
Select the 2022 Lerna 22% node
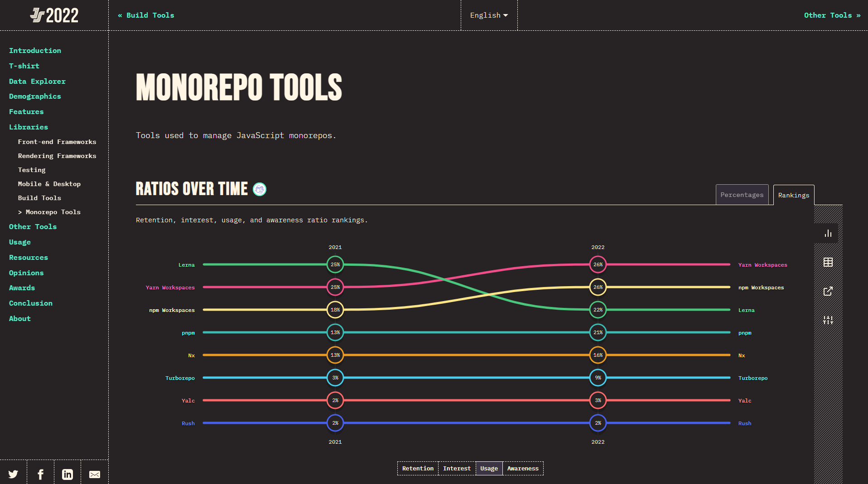point(598,310)
